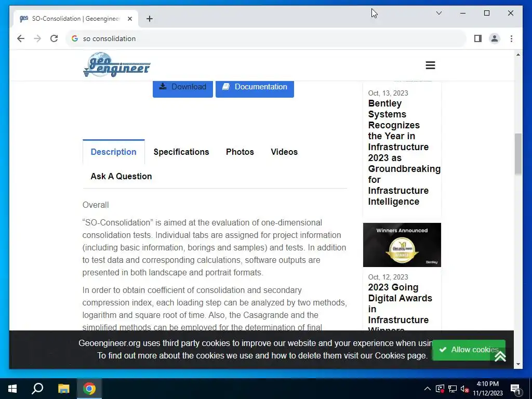Switch to the Specifications tab
This screenshot has height=399, width=532.
pyautogui.click(x=181, y=152)
